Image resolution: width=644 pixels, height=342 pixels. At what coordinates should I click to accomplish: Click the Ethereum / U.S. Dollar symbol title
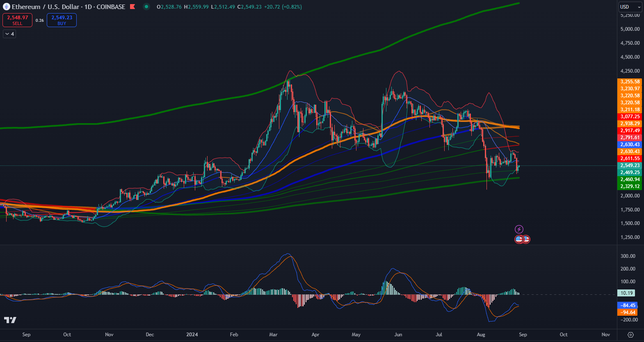[x=45, y=7]
